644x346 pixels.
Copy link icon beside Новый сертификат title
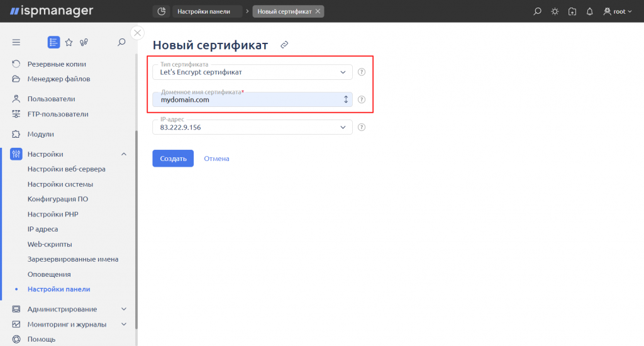284,45
